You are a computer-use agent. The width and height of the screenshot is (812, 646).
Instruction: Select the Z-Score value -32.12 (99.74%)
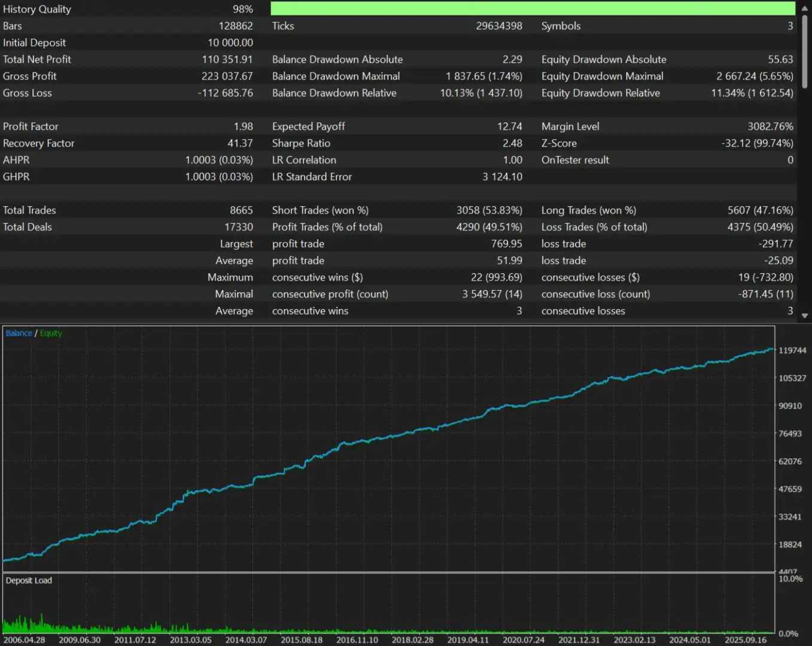(758, 143)
